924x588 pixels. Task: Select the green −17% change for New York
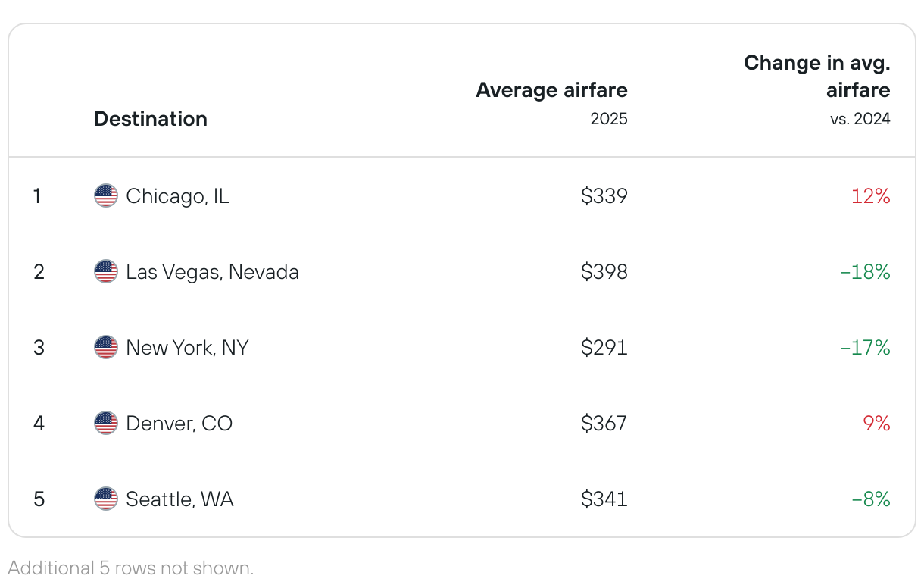pyautogui.click(x=866, y=347)
